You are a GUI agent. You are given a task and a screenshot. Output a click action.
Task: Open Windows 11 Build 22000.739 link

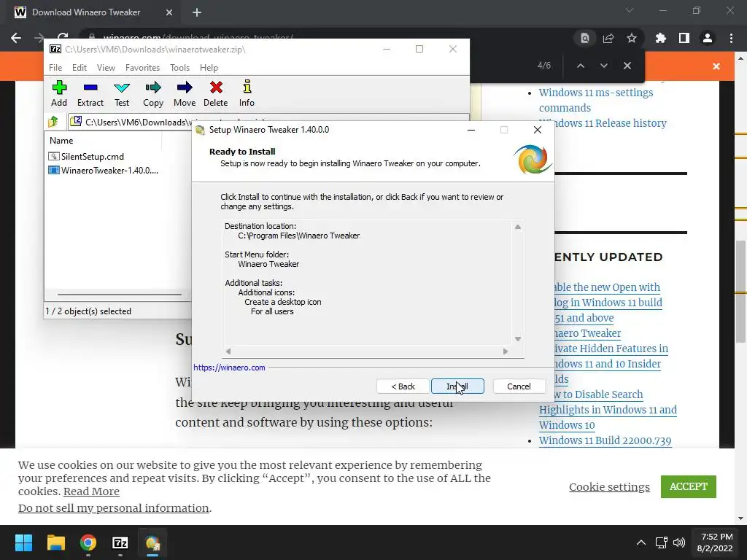click(605, 440)
